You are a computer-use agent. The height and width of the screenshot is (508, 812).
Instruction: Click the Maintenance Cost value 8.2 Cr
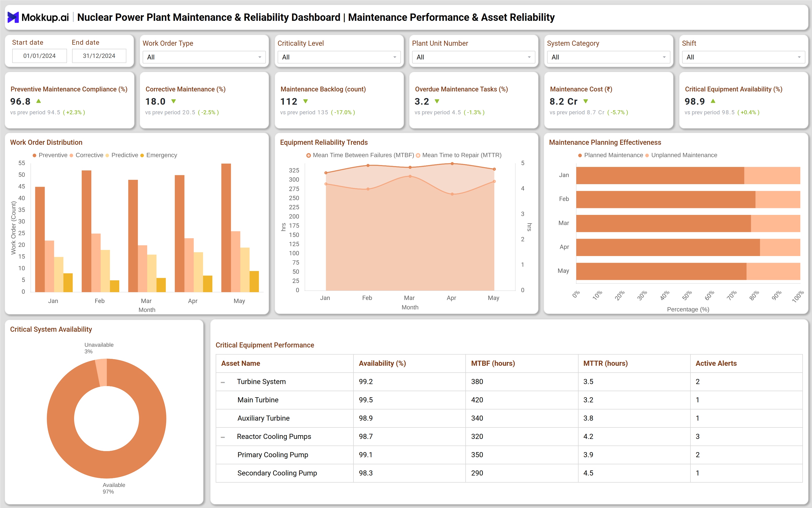[563, 101]
